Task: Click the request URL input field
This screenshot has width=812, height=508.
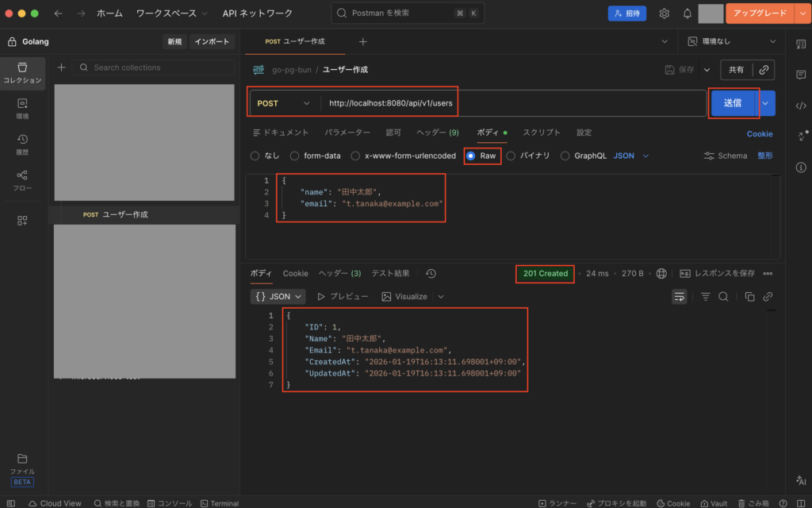Action: [514, 103]
